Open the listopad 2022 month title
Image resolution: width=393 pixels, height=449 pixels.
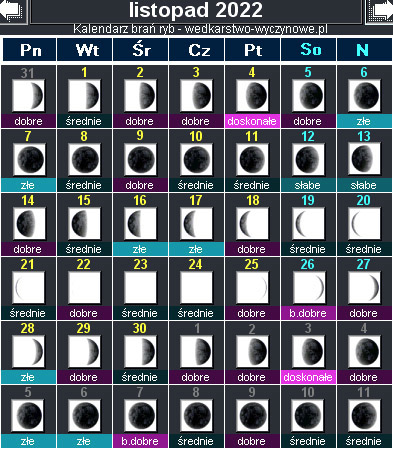(196, 10)
